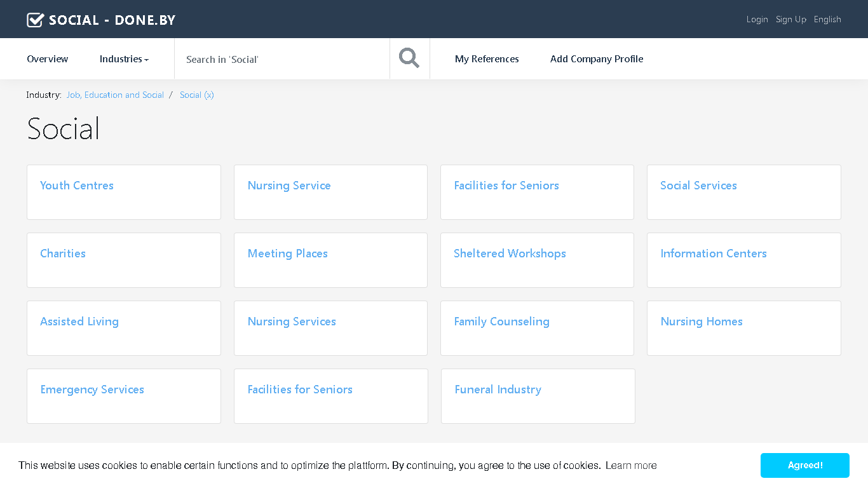Open the Sheltered Workshops category
This screenshot has width=868, height=488.
(x=537, y=261)
